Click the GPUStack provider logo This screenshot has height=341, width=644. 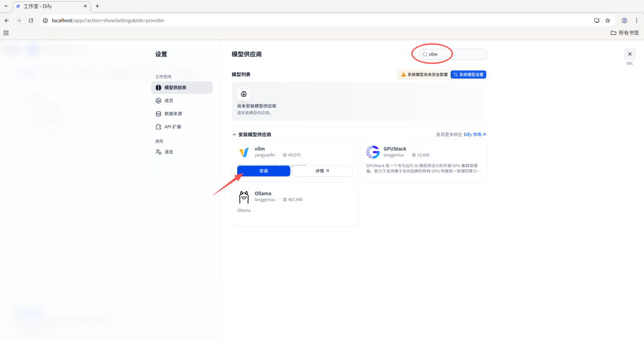pyautogui.click(x=373, y=152)
